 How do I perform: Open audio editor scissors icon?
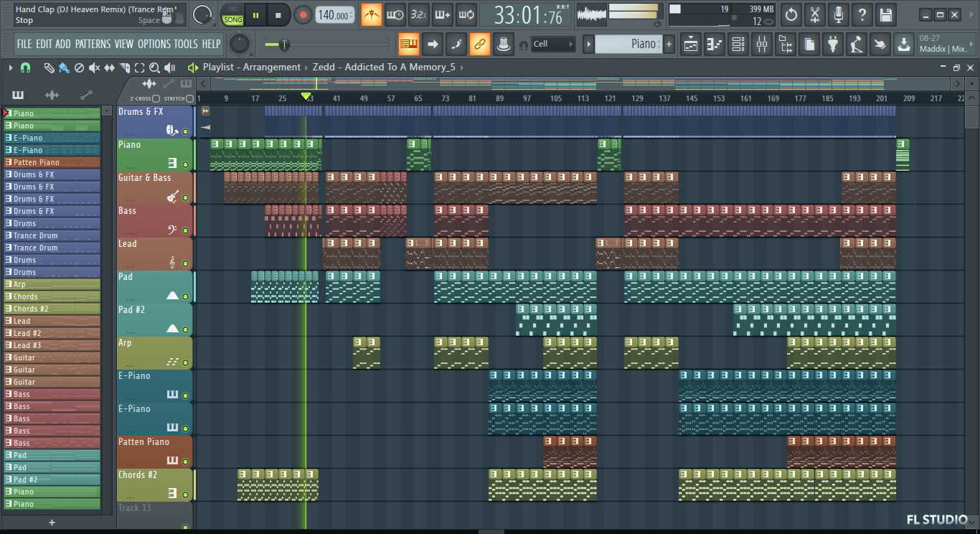(814, 14)
